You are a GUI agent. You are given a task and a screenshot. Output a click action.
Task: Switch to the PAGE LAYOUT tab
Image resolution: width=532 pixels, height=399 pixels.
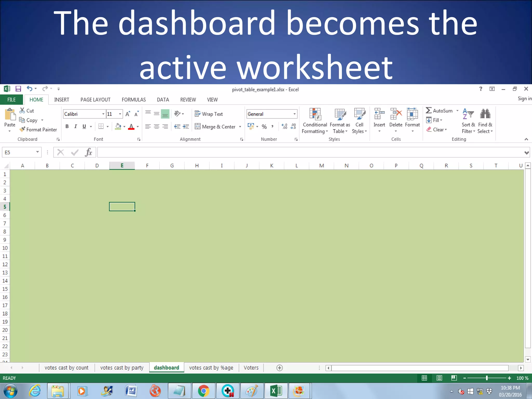coord(95,100)
